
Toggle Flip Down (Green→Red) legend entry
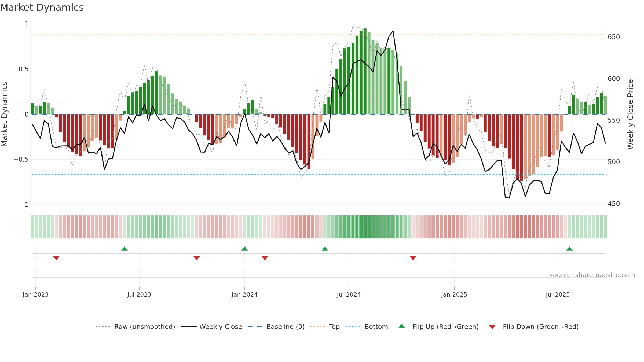click(x=534, y=327)
